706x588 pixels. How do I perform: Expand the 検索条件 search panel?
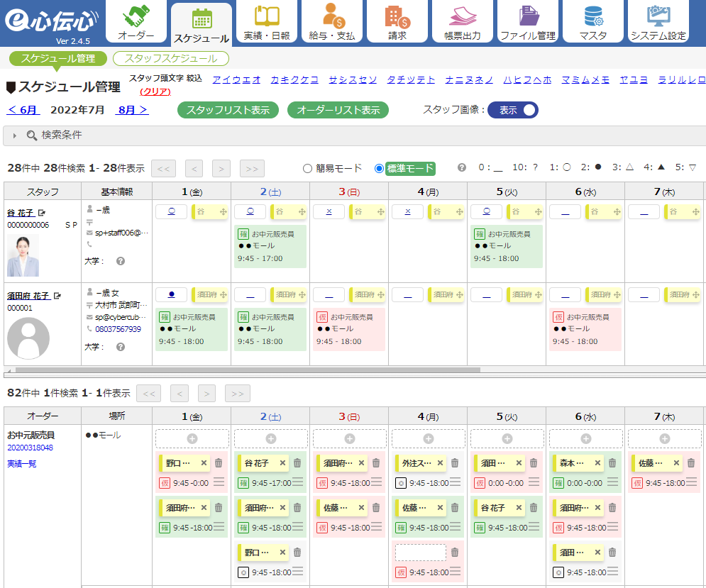[x=53, y=135]
